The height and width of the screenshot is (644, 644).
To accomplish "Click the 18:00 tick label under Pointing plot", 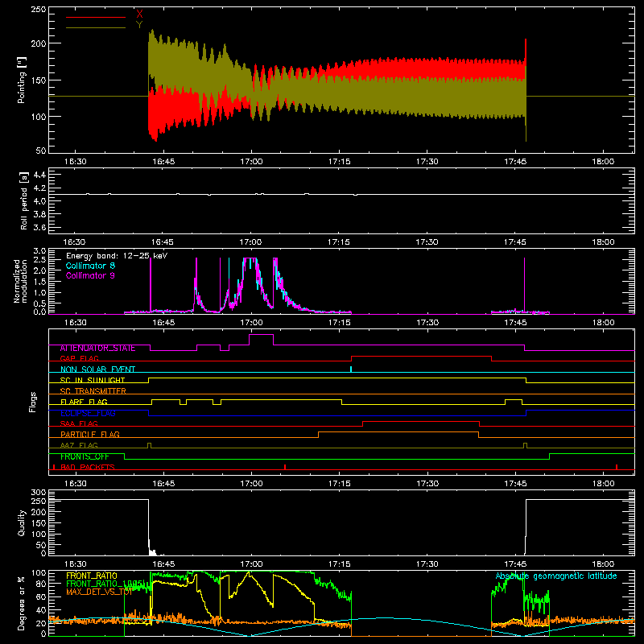I will click(603, 162).
